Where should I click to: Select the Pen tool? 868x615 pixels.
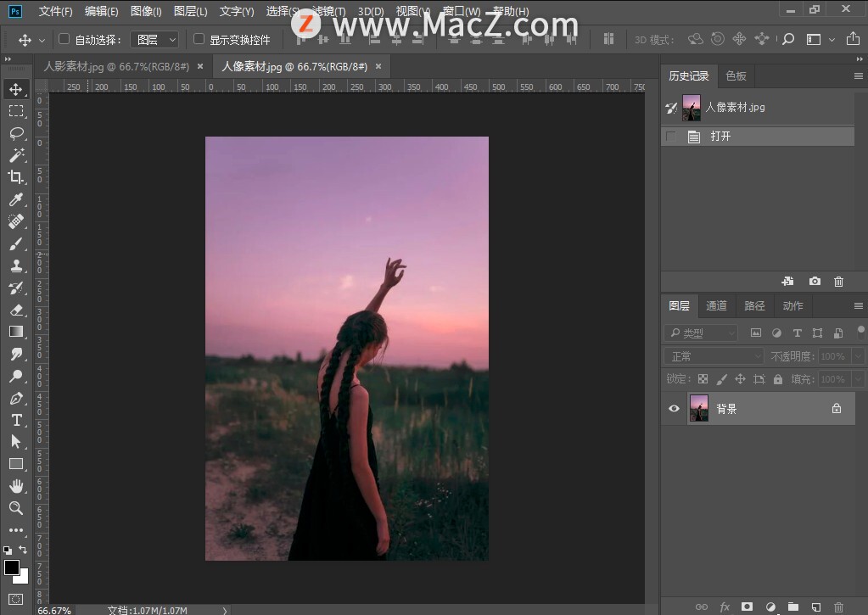pyautogui.click(x=16, y=398)
